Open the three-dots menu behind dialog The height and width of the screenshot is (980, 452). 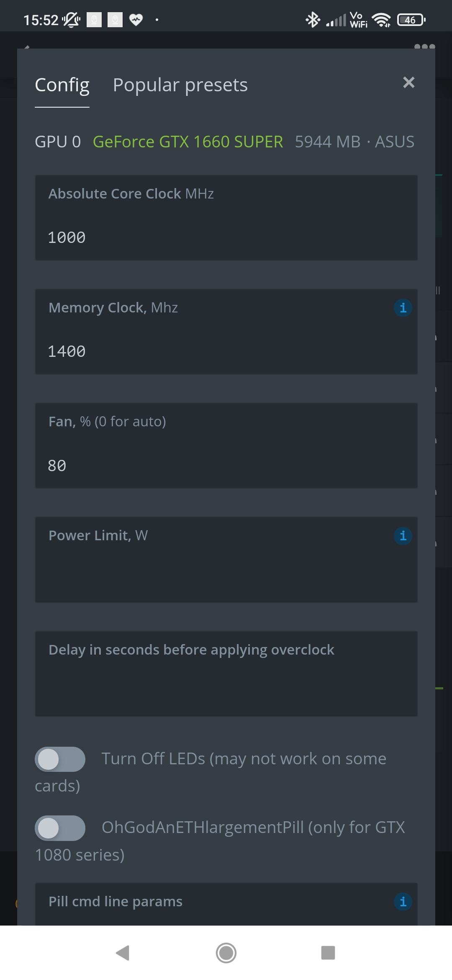(x=424, y=46)
